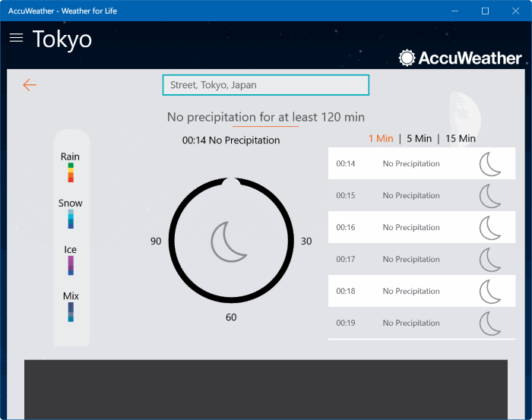Select the 00:19 No Precipitation row
Screen dimensions: 532x420
(422, 323)
